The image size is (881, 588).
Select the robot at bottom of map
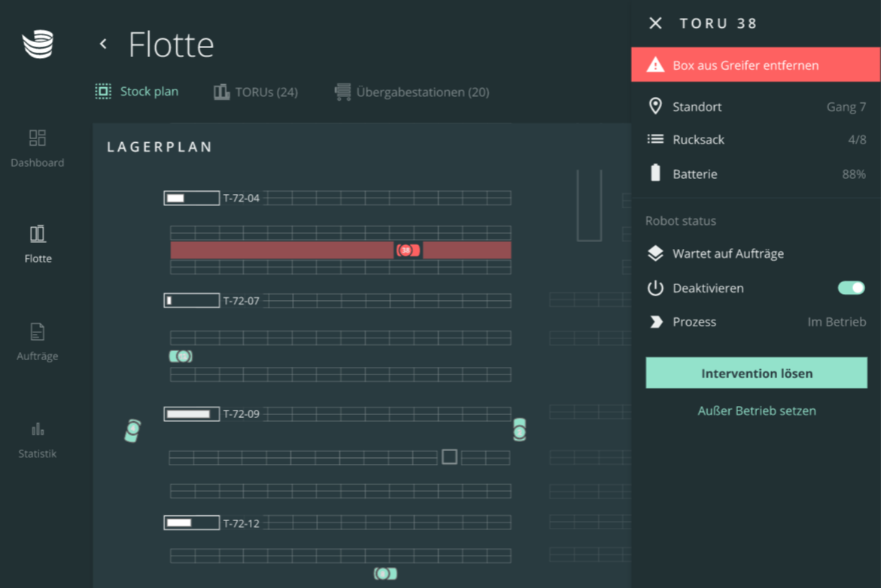point(385,574)
